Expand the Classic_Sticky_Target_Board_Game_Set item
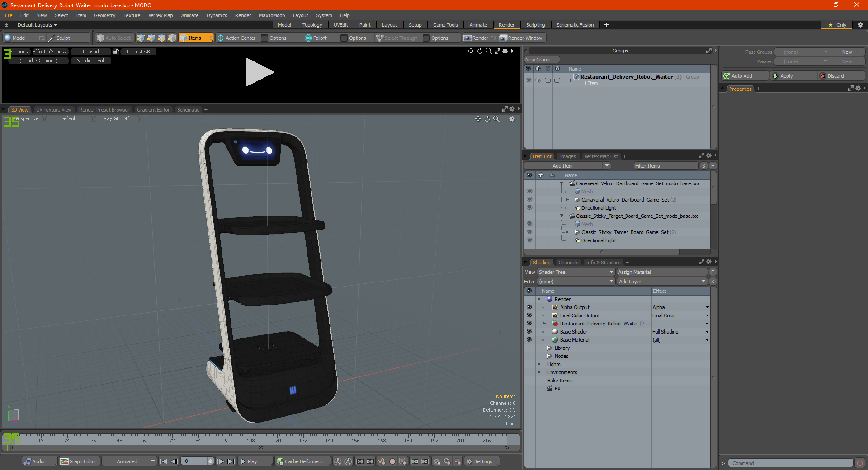 tap(567, 232)
